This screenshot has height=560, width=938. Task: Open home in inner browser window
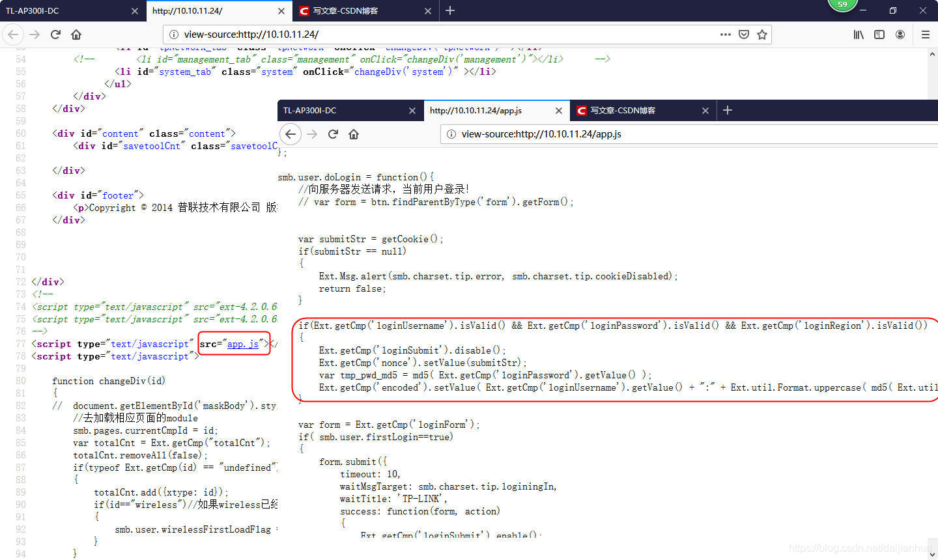(354, 134)
